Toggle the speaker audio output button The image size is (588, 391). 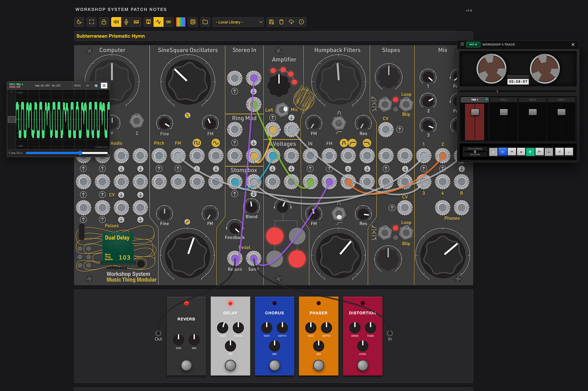tap(116, 22)
